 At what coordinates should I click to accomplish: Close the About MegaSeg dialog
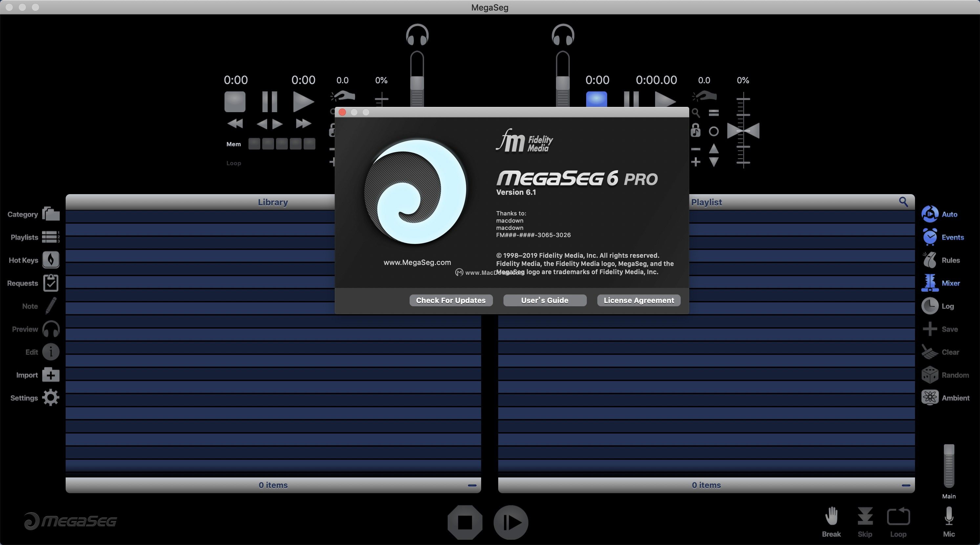342,112
